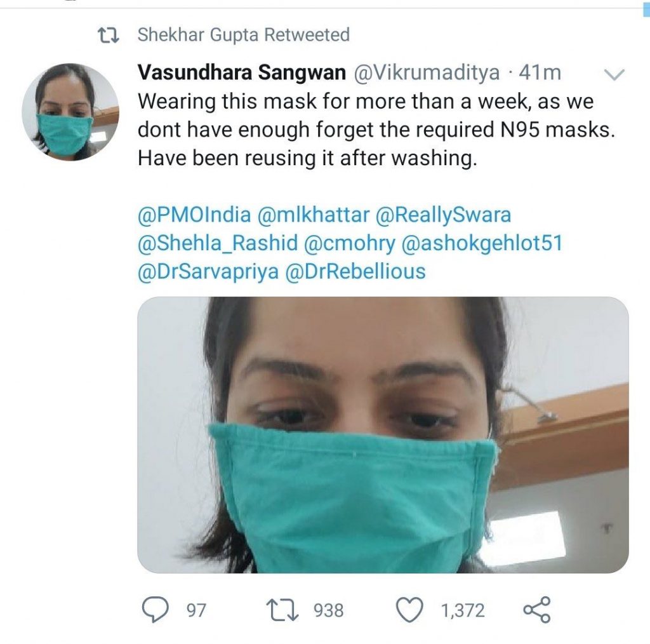The height and width of the screenshot is (644, 650).
Task: Click the small retweet icon beside Shekhar Gupta
Action: click(112, 35)
